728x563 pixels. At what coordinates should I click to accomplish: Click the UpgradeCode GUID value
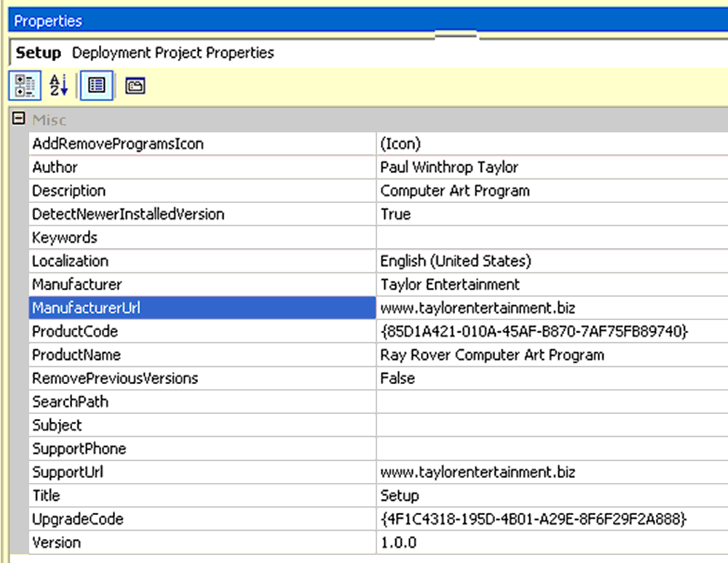tap(553, 519)
